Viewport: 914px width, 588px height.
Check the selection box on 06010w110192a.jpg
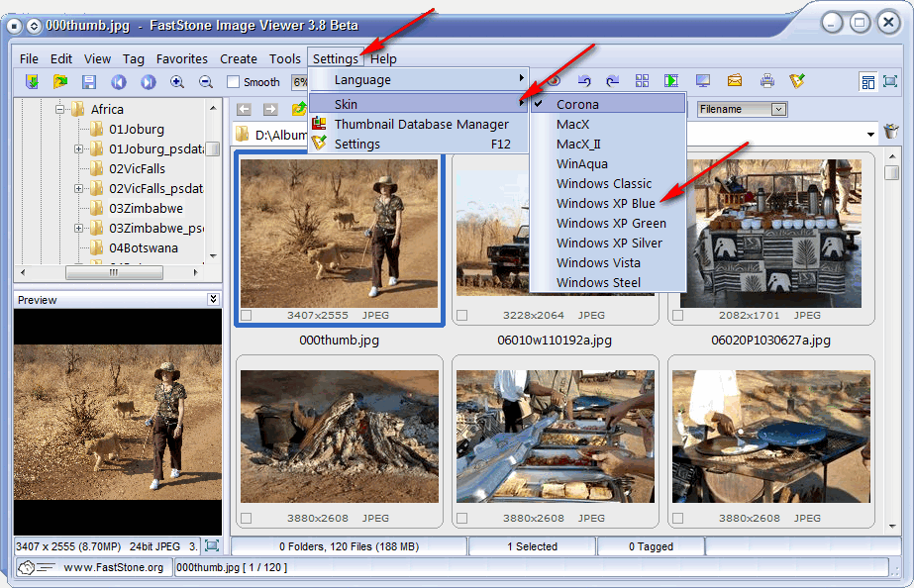tap(459, 315)
